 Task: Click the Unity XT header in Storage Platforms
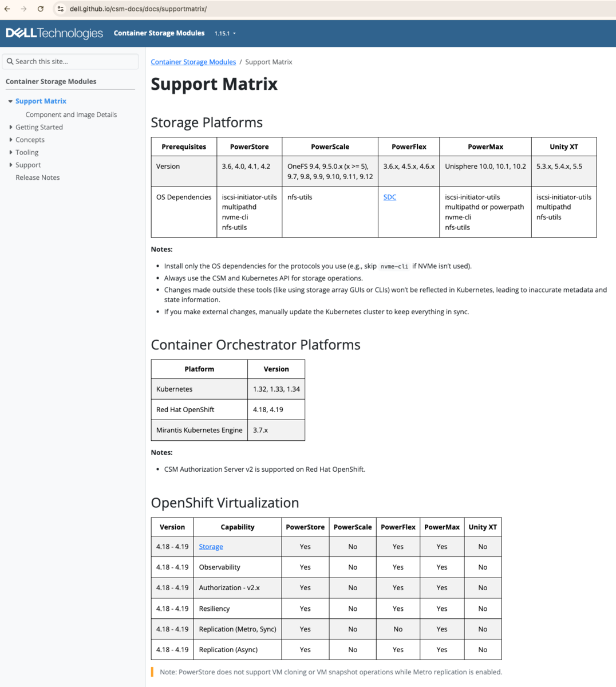pyautogui.click(x=563, y=147)
